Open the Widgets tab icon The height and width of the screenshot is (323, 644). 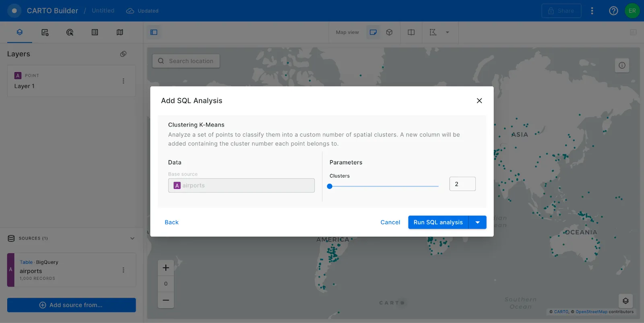tap(45, 32)
